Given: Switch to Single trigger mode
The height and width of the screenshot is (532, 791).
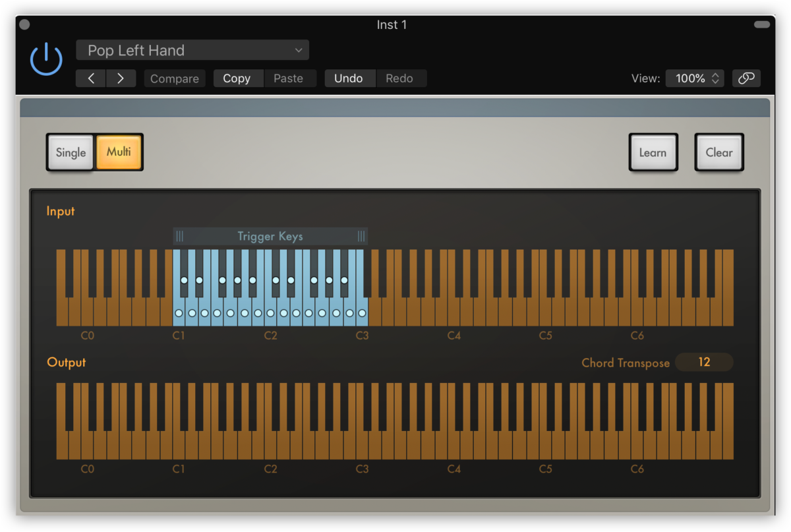Looking at the screenshot, I should (x=70, y=152).
